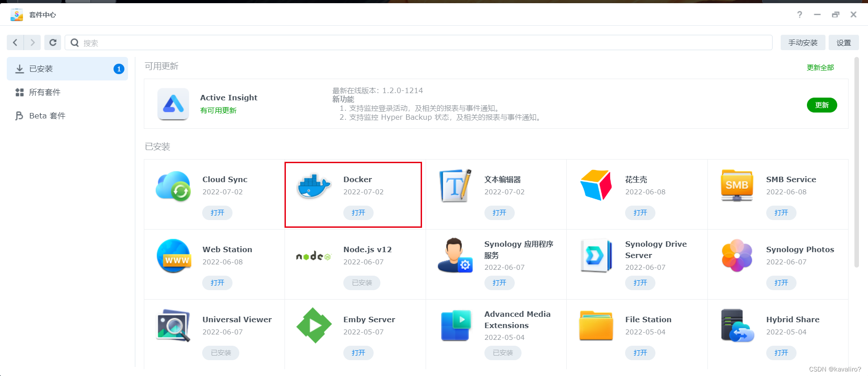Click the Synology Photos icon
This screenshot has height=376, width=868.
[737, 255]
